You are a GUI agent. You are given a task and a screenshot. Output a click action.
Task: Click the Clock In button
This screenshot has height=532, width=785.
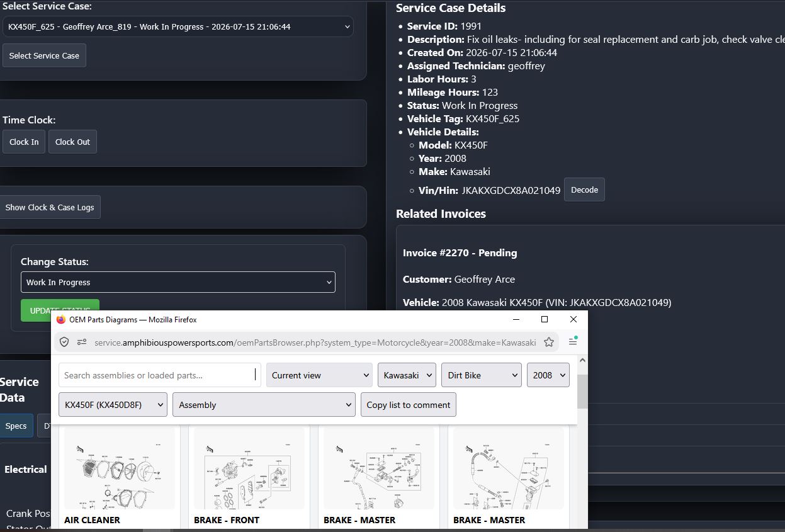(24, 142)
